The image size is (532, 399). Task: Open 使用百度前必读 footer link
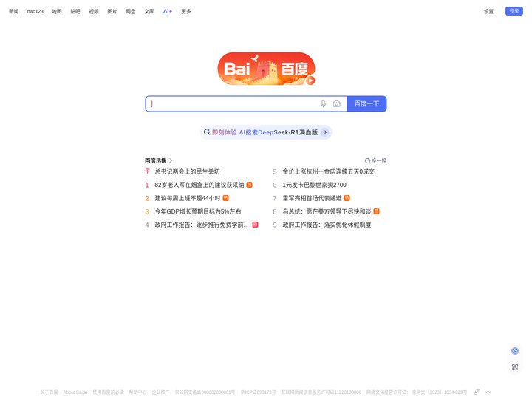(x=108, y=392)
